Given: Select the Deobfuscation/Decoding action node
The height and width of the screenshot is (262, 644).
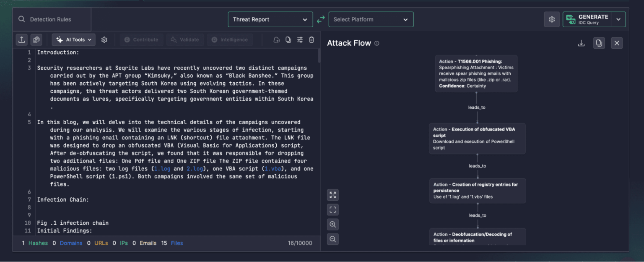Looking at the screenshot, I should (478, 237).
